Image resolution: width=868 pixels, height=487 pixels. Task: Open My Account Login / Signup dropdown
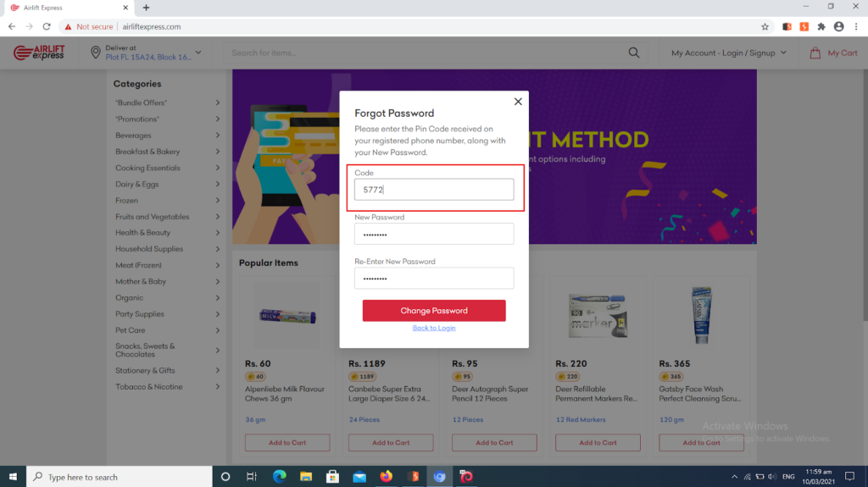729,53
